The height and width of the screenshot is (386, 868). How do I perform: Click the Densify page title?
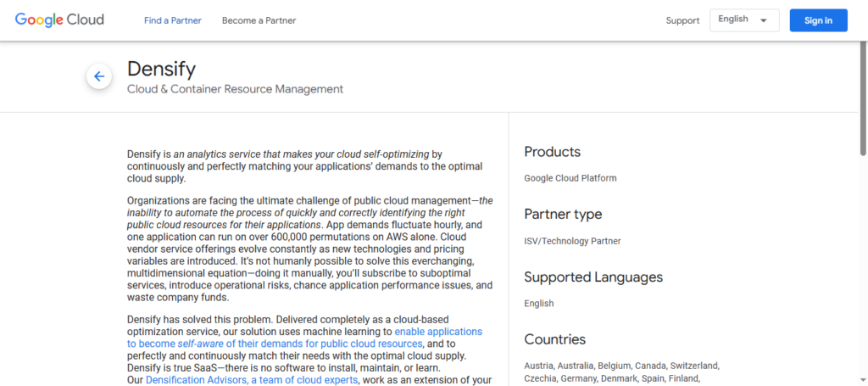(x=161, y=69)
